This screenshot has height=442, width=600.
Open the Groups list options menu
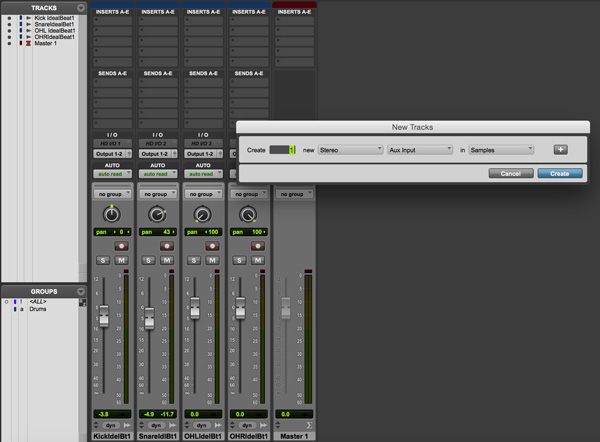(x=81, y=291)
